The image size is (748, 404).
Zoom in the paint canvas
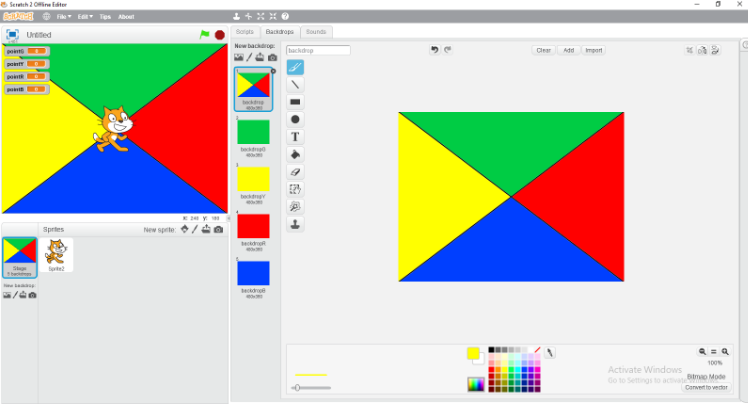click(x=725, y=352)
